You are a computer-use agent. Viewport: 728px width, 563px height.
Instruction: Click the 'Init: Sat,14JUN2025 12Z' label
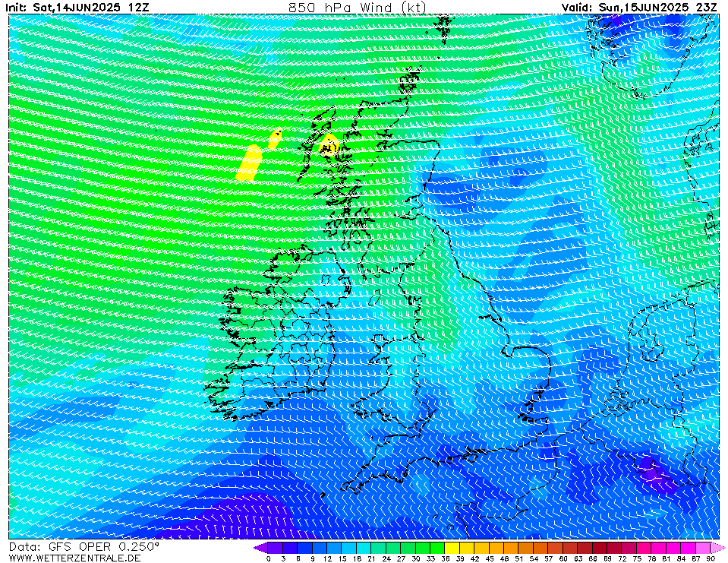(77, 8)
